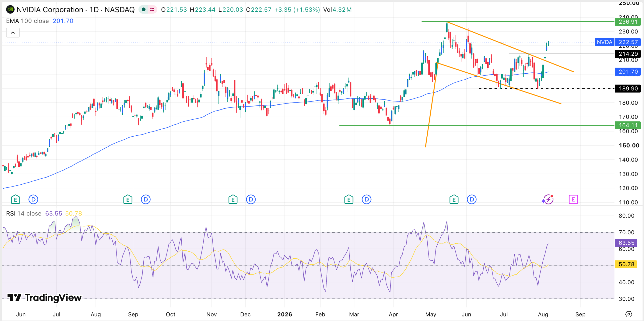This screenshot has height=321, width=644.
Task: Click the Mar label on the time axis
Action: point(354,314)
